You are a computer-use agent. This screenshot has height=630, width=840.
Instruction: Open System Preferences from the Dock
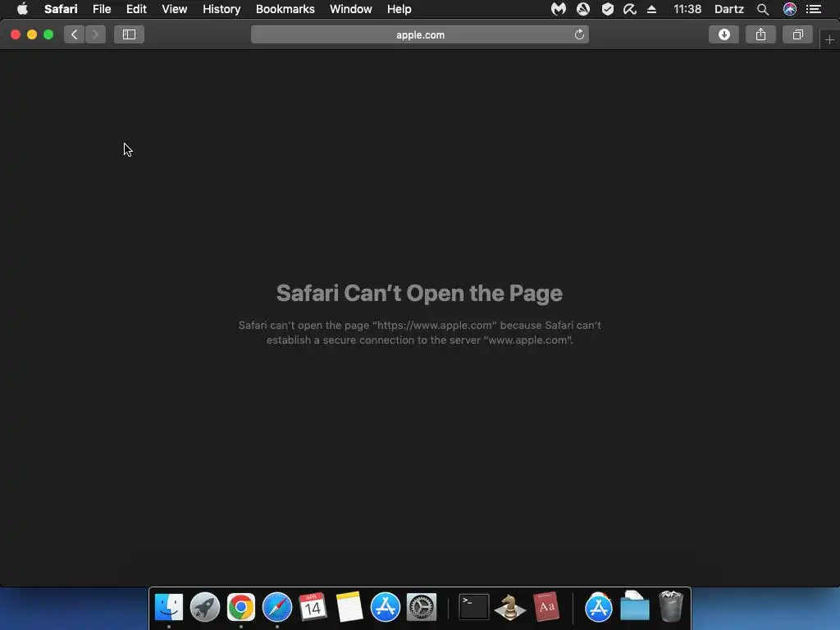[x=422, y=607]
